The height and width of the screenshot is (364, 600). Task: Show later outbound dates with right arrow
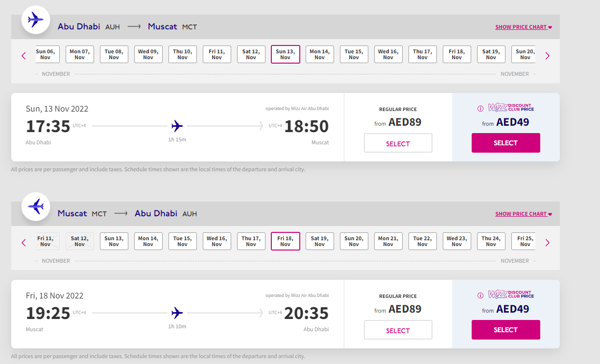pos(548,56)
